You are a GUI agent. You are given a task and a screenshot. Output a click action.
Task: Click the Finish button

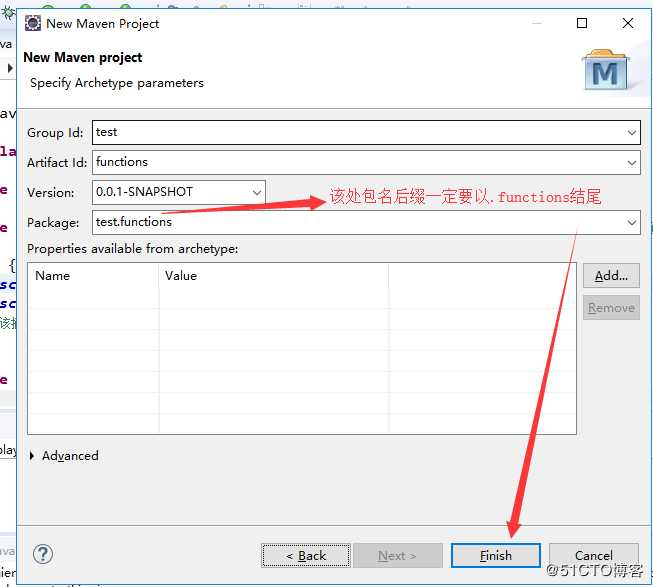coord(496,555)
